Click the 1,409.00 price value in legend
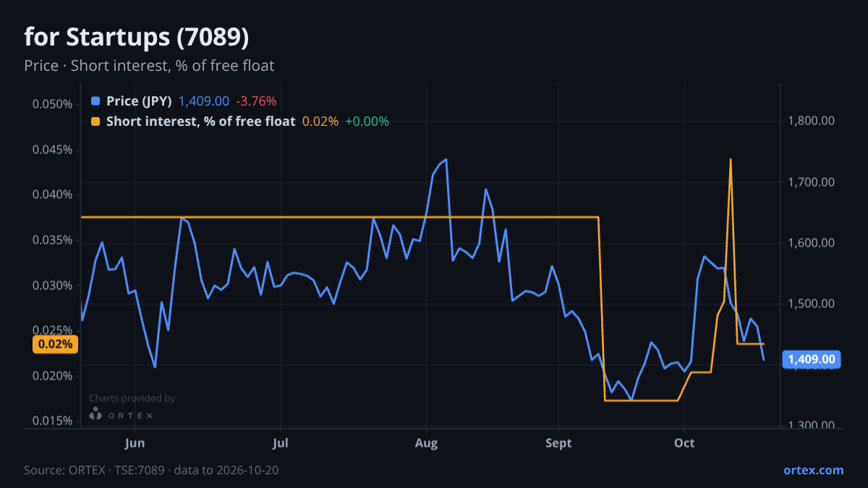The width and height of the screenshot is (868, 488). [204, 100]
